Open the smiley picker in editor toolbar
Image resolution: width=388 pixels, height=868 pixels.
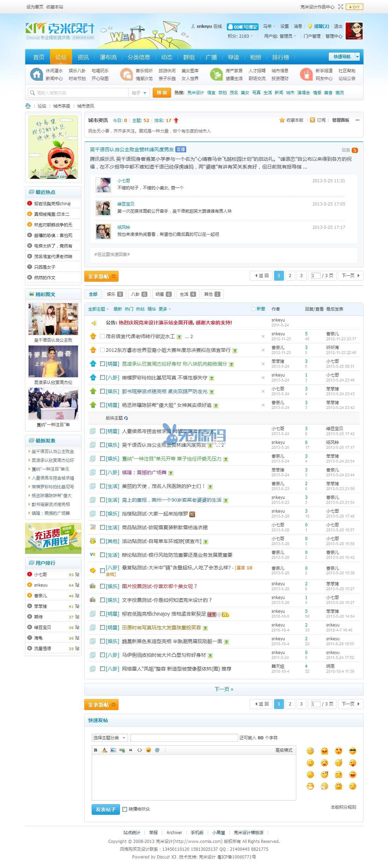pos(148,750)
